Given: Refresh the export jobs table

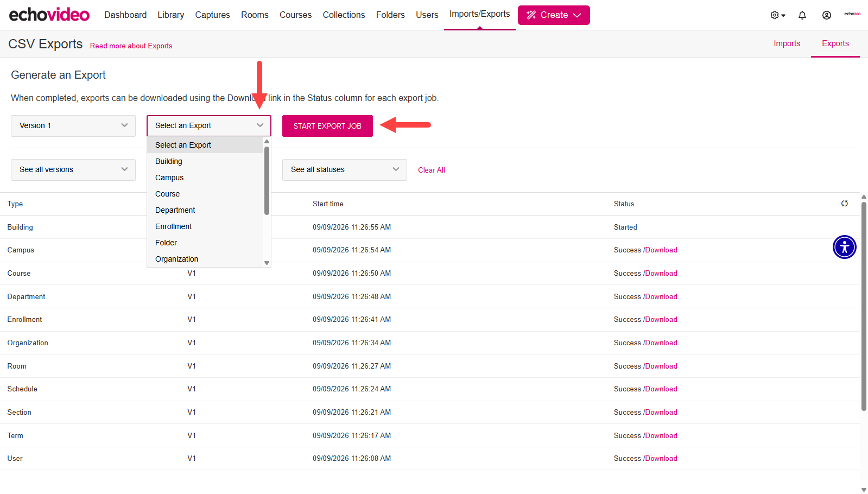Looking at the screenshot, I should click(845, 204).
